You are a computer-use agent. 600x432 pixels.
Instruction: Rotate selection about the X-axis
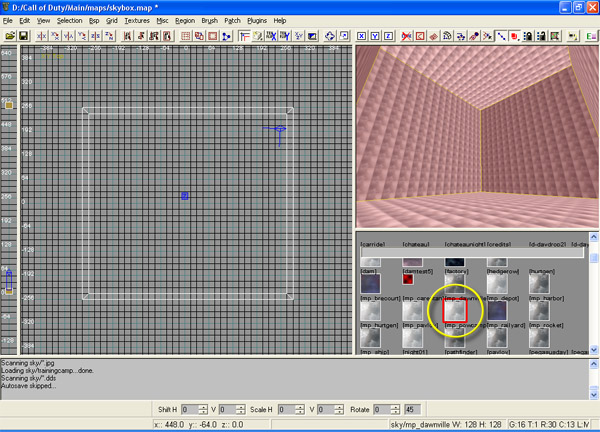(55, 36)
